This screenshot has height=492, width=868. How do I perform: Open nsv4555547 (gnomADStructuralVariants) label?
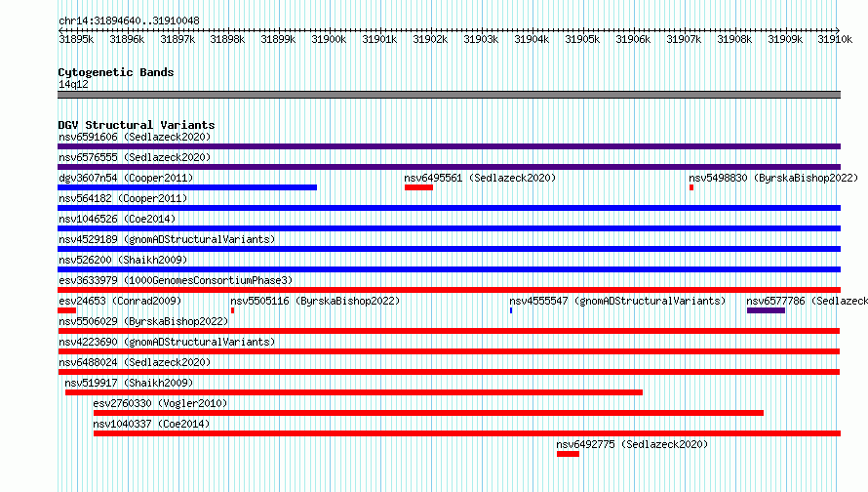(x=617, y=301)
